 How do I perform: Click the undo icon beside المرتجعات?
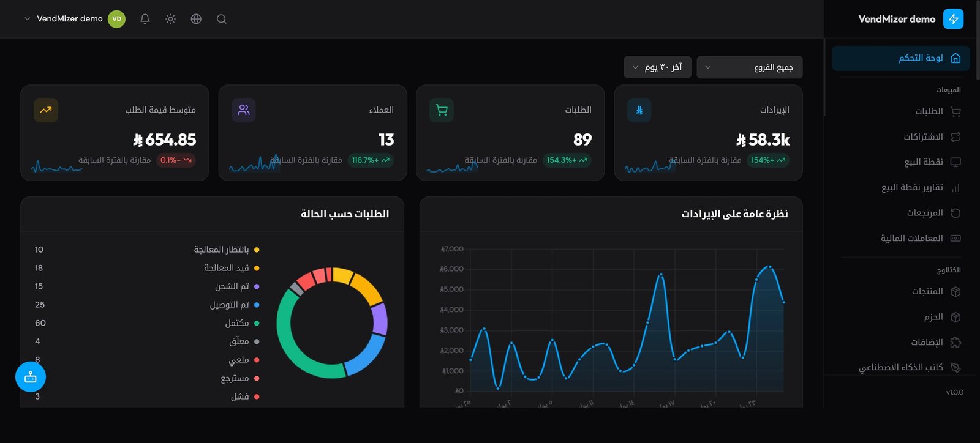tap(956, 213)
